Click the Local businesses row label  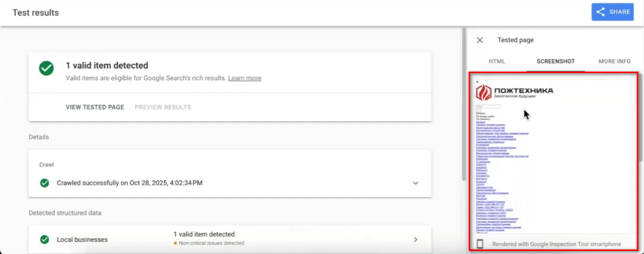(x=82, y=239)
